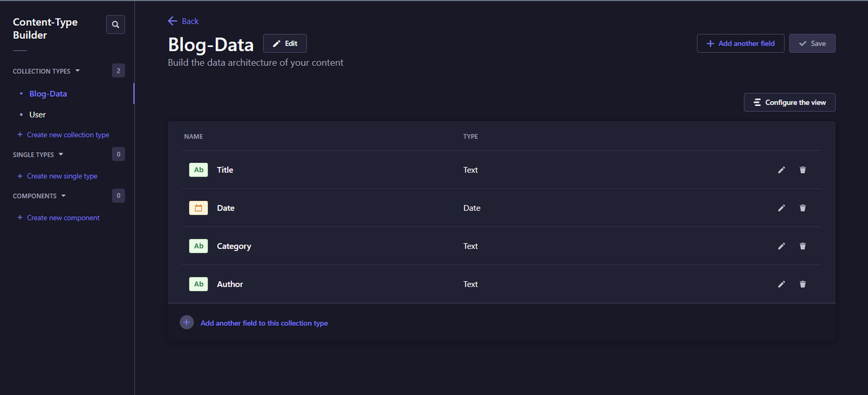Image resolution: width=868 pixels, height=395 pixels.
Task: Select Blog-Data in the sidebar
Action: point(47,93)
